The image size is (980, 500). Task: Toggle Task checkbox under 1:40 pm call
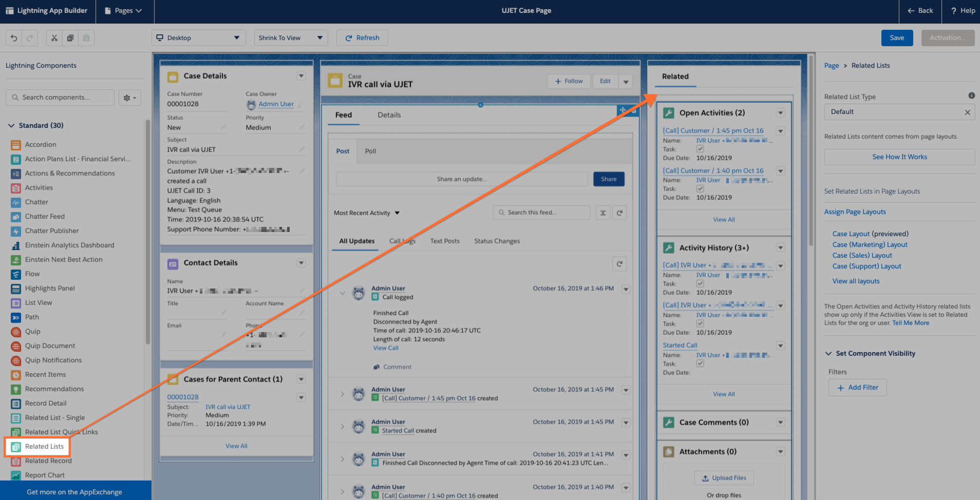click(x=700, y=189)
